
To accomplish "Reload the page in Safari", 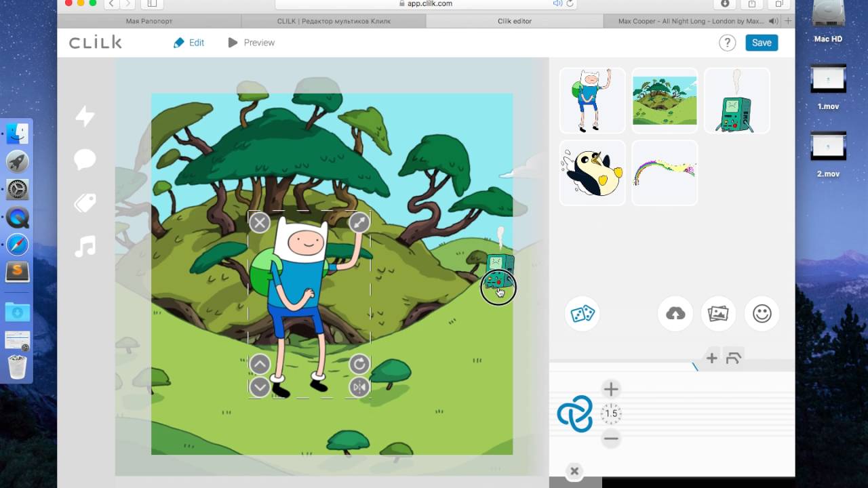I will click(x=570, y=3).
